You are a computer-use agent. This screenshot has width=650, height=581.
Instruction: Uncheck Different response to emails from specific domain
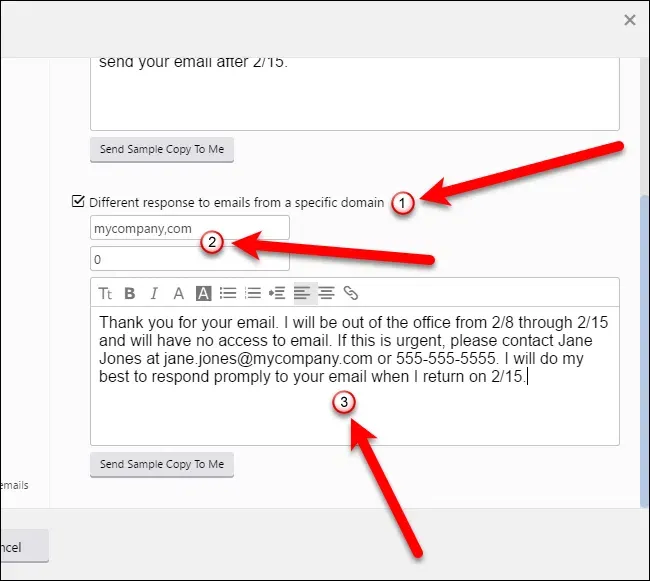coord(78,202)
